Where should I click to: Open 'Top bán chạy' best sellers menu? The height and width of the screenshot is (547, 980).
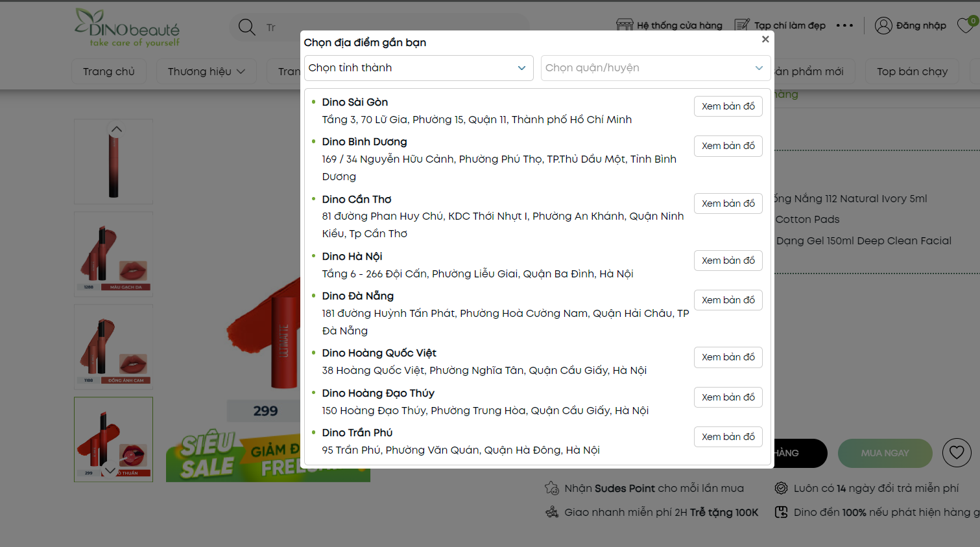912,71
